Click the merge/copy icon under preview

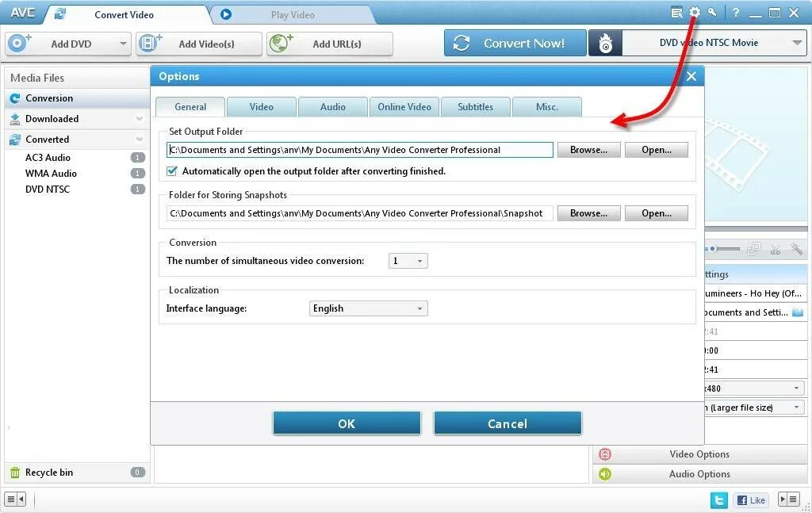tap(754, 249)
